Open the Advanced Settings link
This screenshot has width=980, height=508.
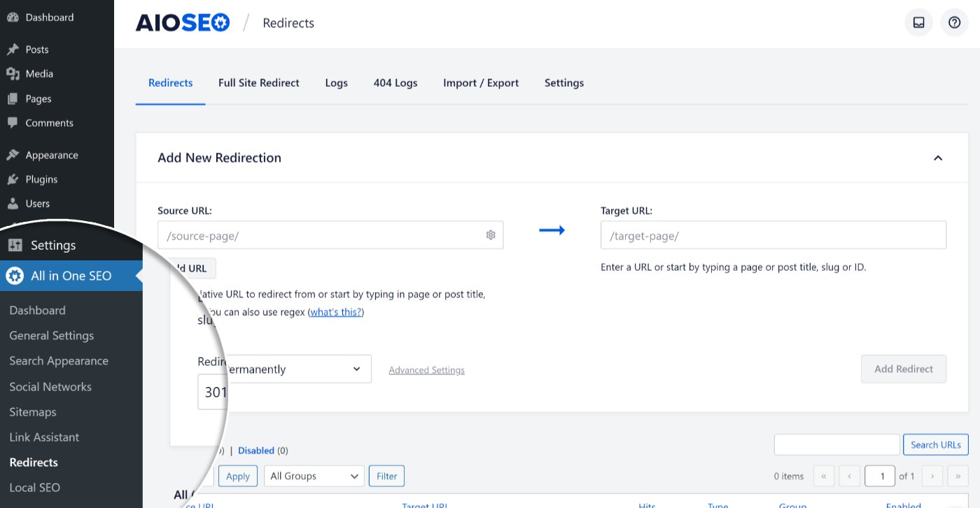426,370
